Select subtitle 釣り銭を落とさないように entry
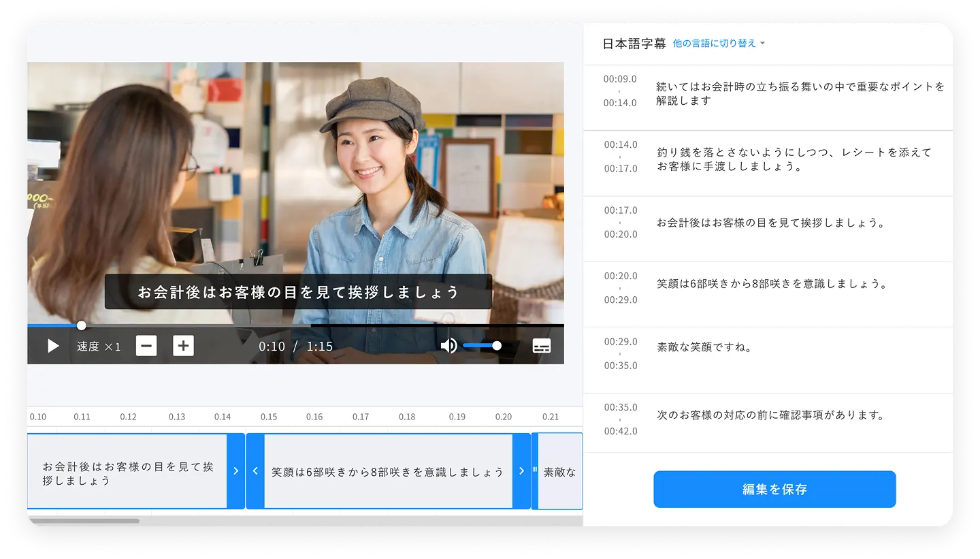The image size is (980, 559). point(793,159)
